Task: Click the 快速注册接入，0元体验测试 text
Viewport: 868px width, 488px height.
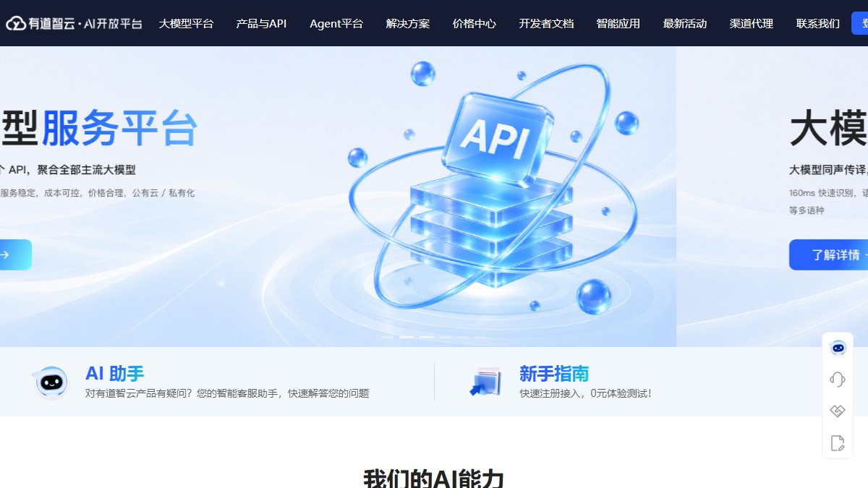Action: (x=585, y=393)
